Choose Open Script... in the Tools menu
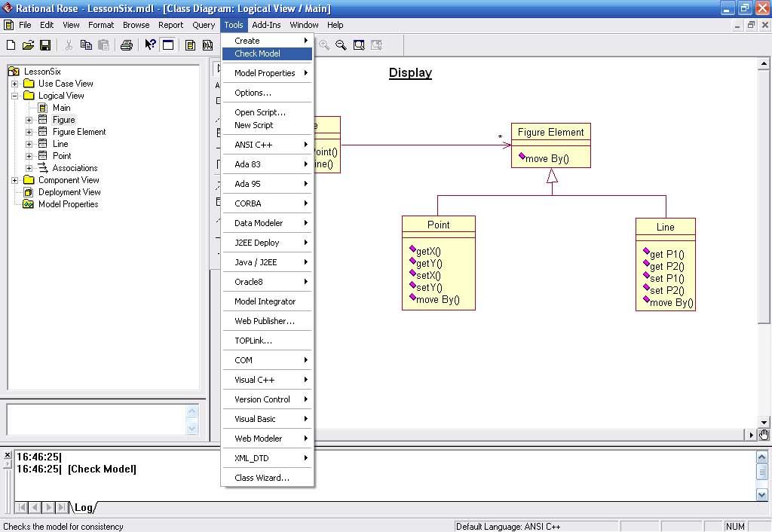Viewport: 772px width, 532px height. point(268,112)
